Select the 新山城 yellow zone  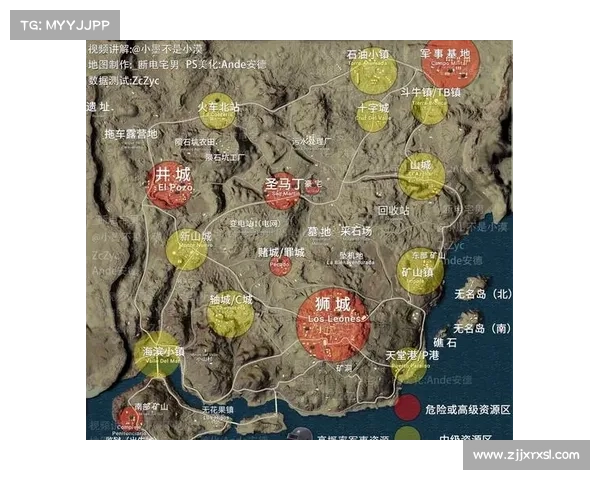[x=187, y=250]
